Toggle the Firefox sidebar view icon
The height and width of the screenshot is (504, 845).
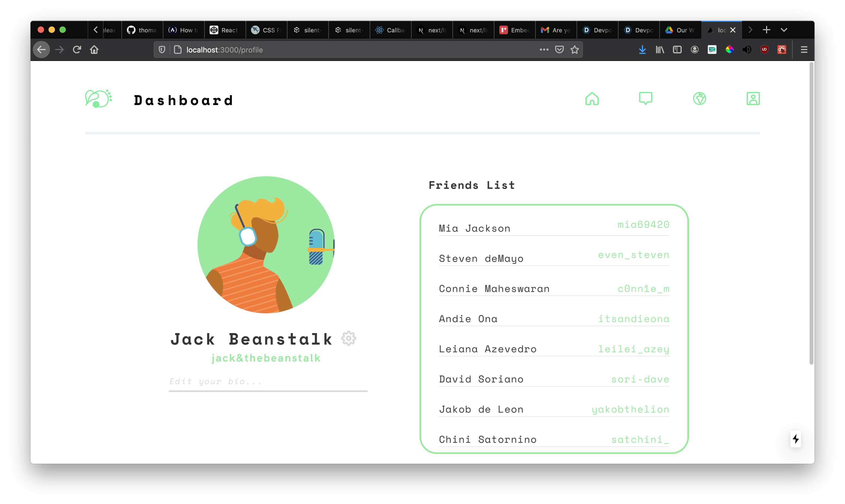pyautogui.click(x=677, y=50)
